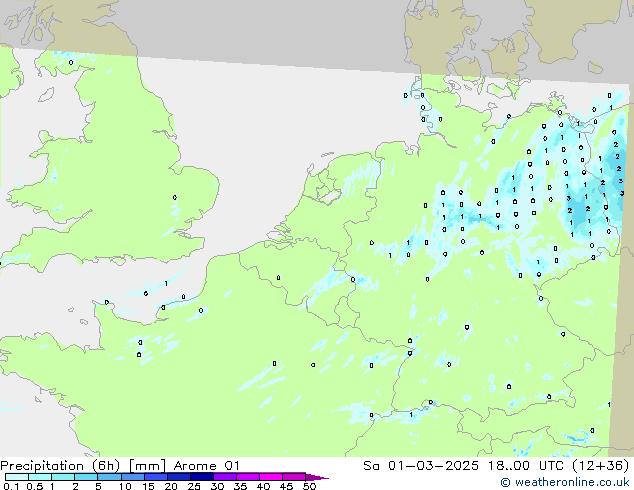Viewport: 634px width, 490px height.
Task: Click the '0.1' legend label
Action: [11, 486]
